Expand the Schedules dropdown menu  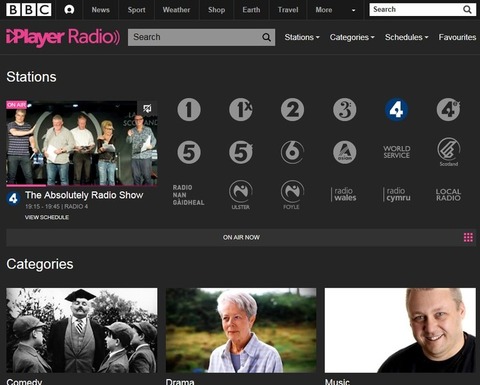click(407, 37)
